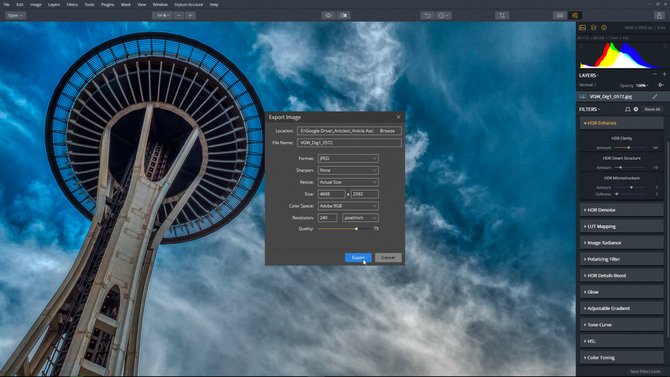Screen dimensions: 670x377
Task: Open the Format JPEG dropdown
Action: [x=348, y=159]
